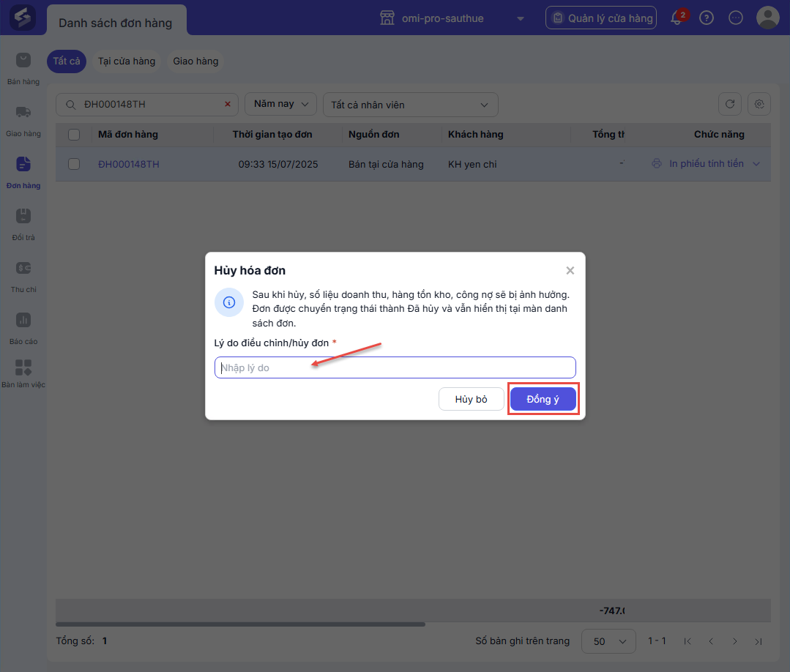The image size is (790, 672).
Task: Click the store icon beside omi-pro-sauthue
Action: 387,18
